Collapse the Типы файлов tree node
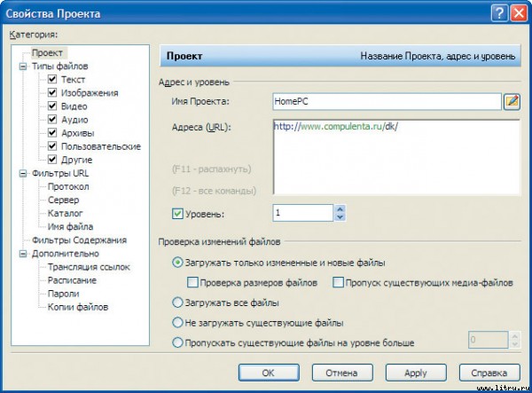 click(x=23, y=67)
